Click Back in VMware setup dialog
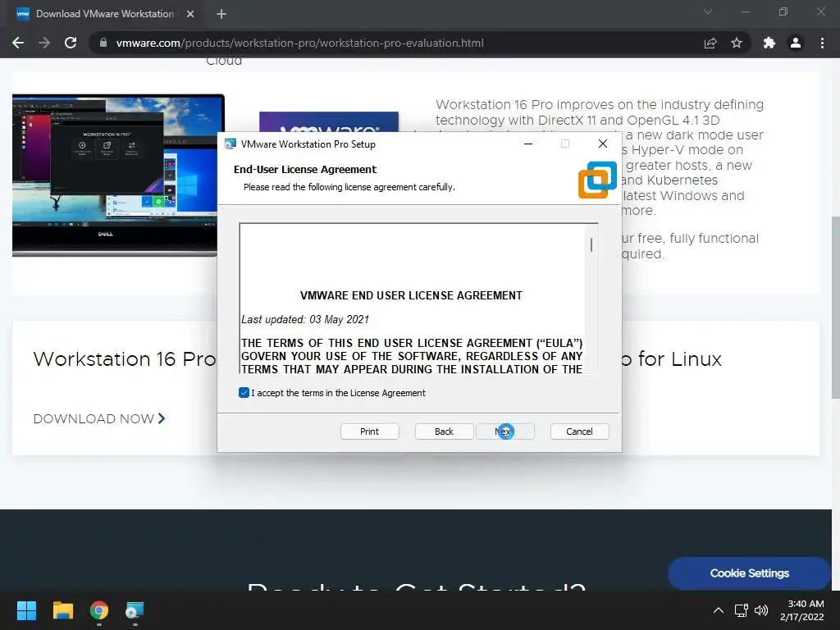 [444, 431]
